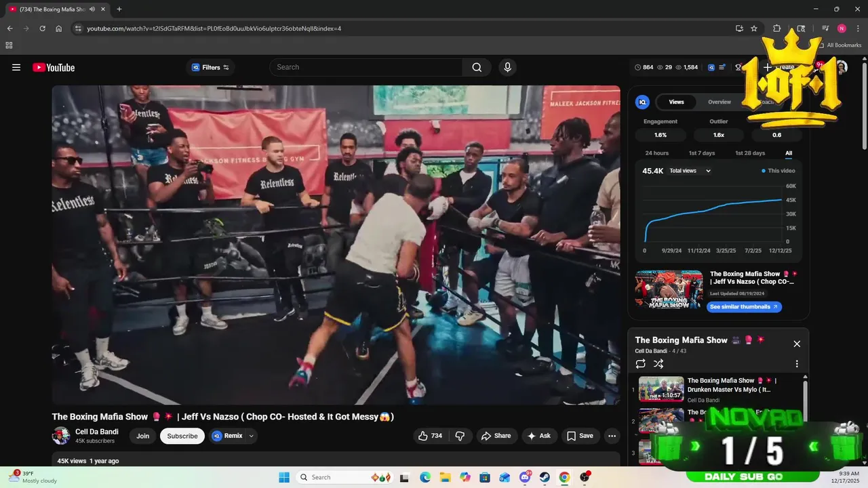
Task: Click the vidIQ logo in the panel
Action: 642,102
